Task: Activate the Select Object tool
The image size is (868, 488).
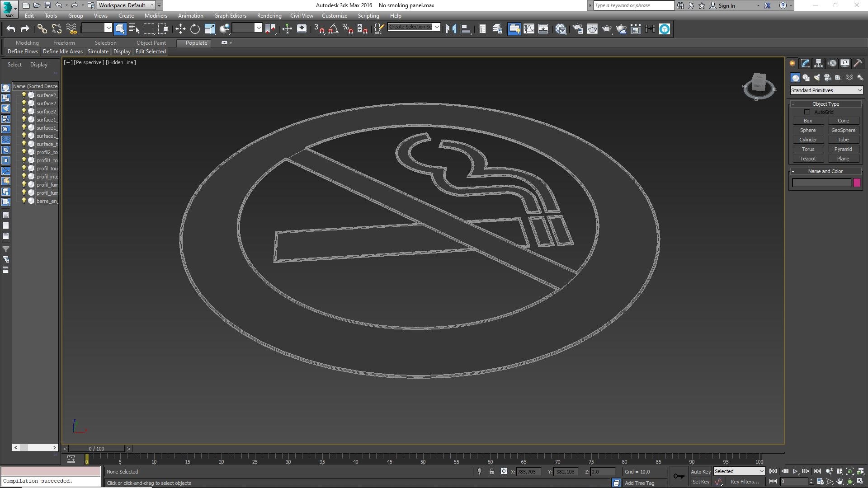Action: click(120, 29)
